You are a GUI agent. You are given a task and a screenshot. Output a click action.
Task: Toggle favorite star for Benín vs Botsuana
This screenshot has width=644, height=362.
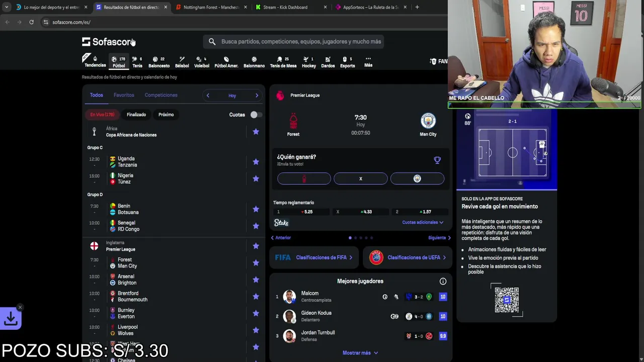tap(256, 209)
